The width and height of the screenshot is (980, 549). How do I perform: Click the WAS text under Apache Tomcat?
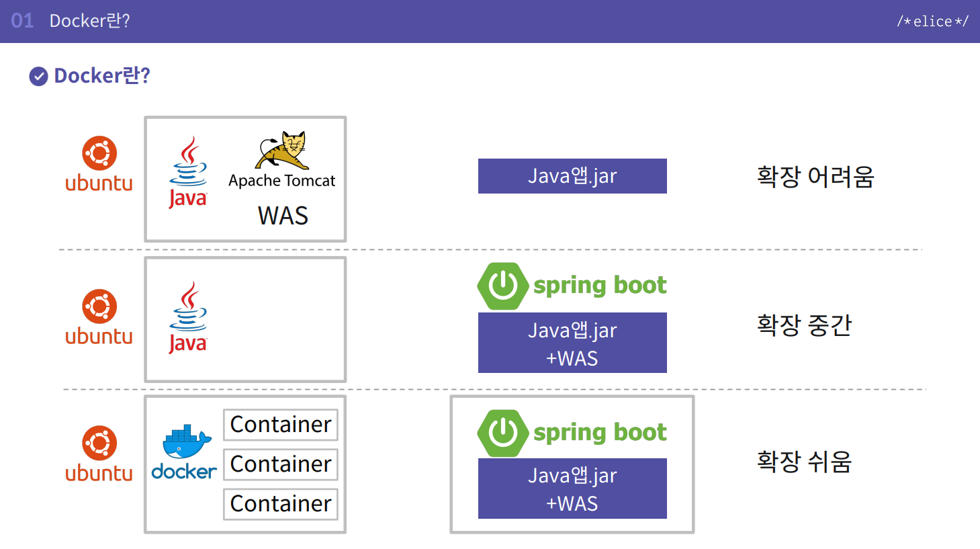point(283,216)
